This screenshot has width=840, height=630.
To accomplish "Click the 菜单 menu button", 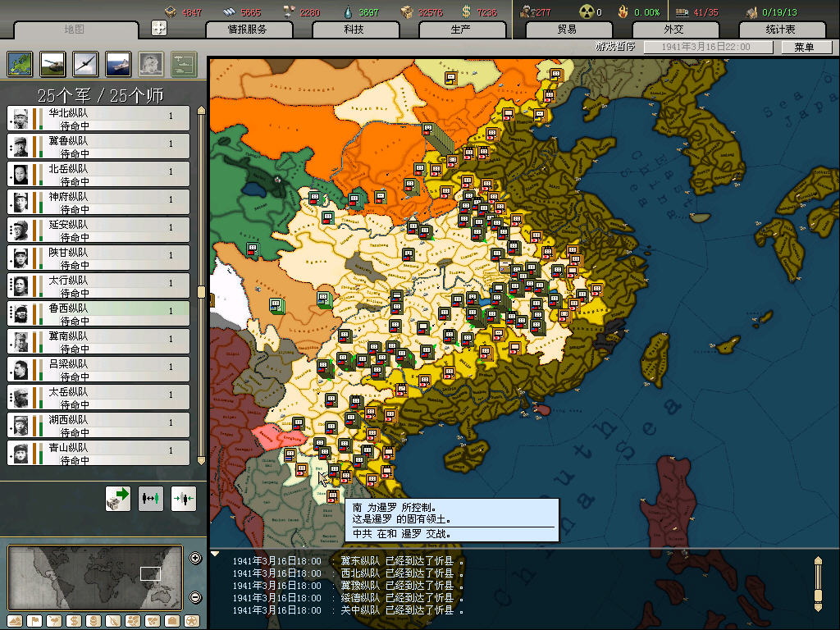I will [x=806, y=47].
